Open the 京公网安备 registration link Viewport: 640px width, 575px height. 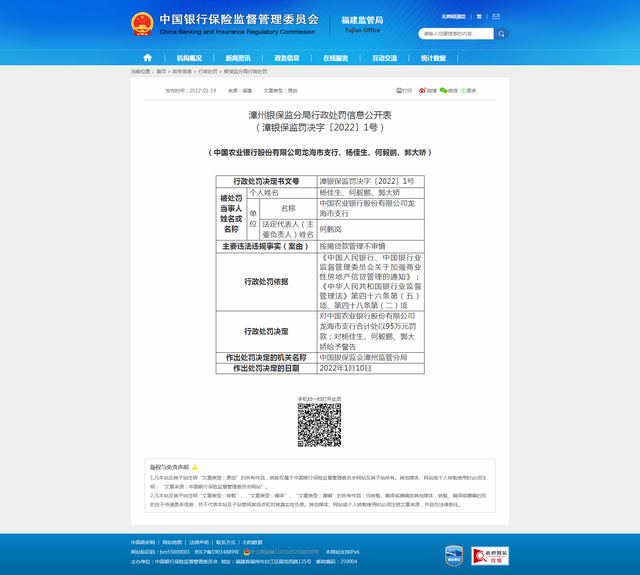pos(284,552)
